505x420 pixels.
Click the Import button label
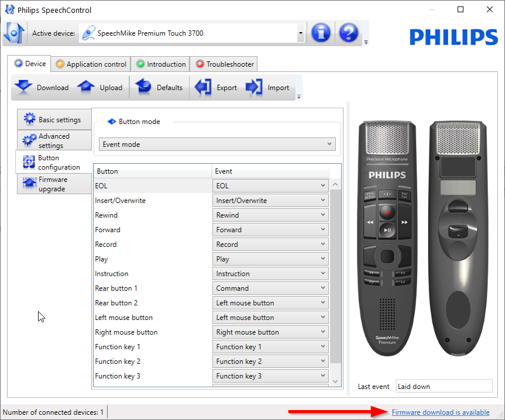[279, 88]
